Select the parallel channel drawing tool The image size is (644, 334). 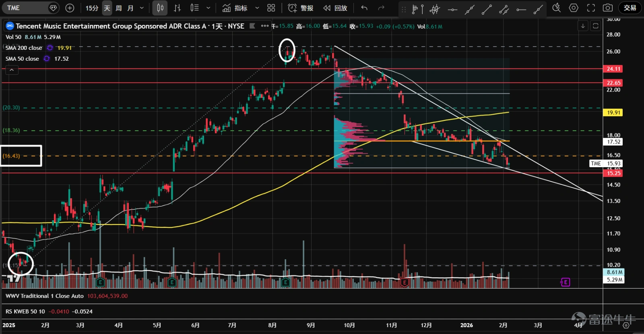coord(504,9)
